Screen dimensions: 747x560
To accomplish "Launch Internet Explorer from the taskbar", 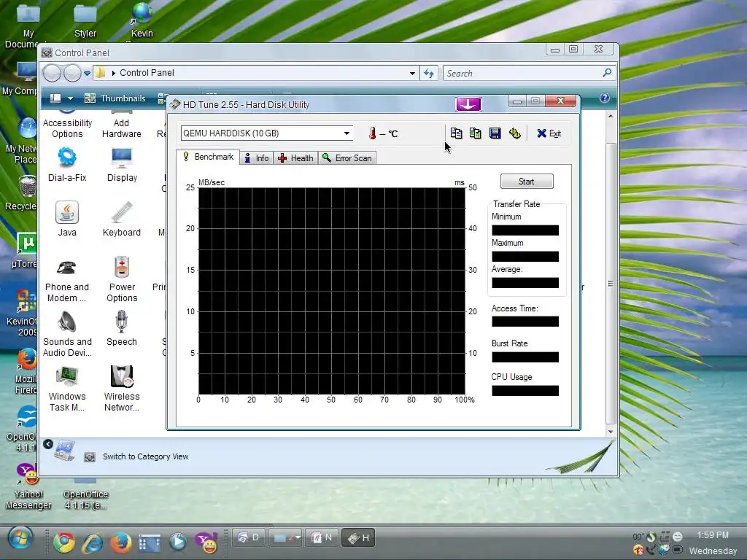I will [x=93, y=542].
